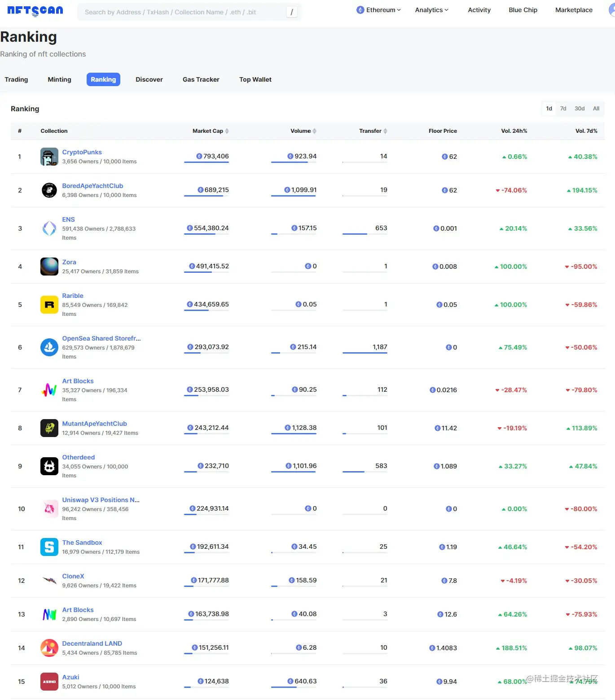Open the Otherdeed collection link

79,457
